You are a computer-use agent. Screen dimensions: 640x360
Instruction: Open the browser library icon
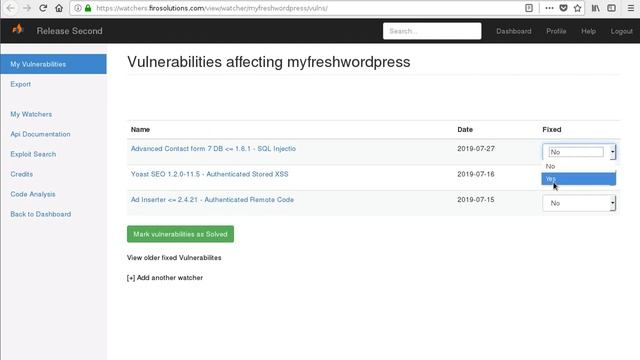coord(596,8)
